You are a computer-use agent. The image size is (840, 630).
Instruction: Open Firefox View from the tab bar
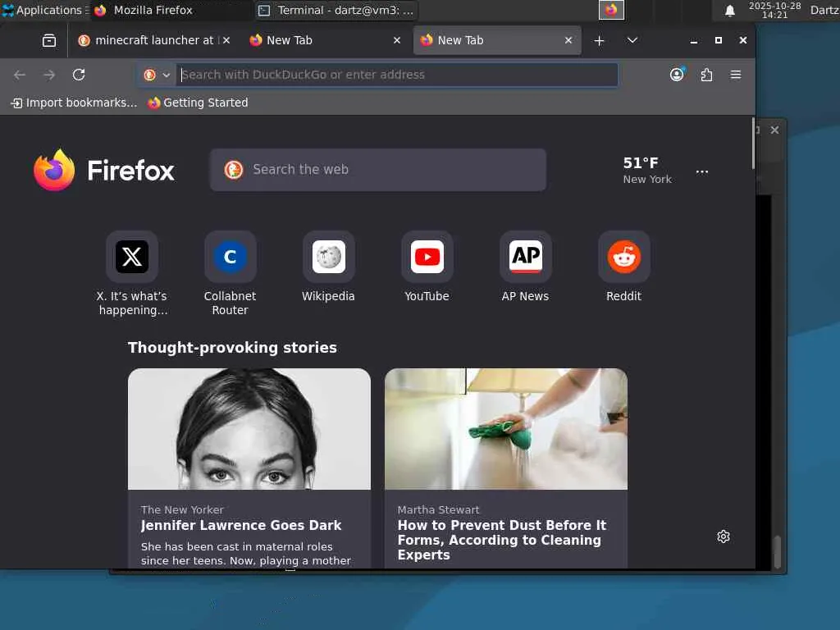click(48, 41)
